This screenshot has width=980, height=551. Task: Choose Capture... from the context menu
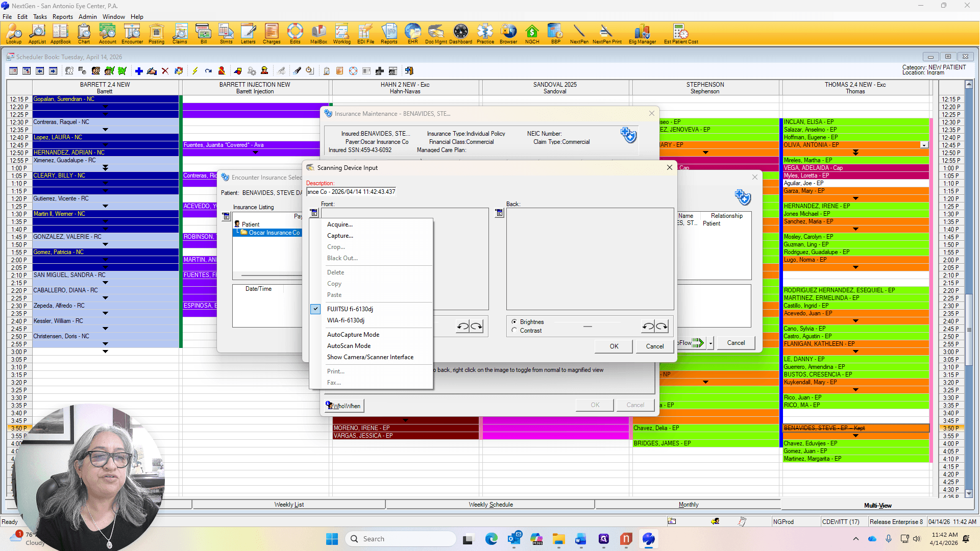click(340, 236)
